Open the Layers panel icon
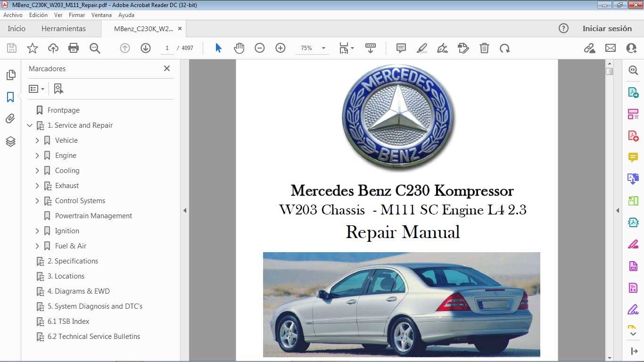Image resolution: width=644 pixels, height=362 pixels. coord(10,141)
